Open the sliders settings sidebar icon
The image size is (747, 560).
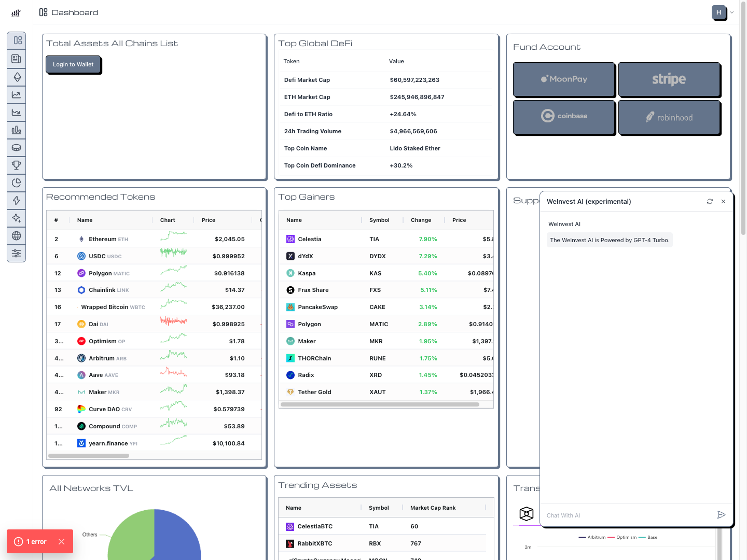pos(17,253)
